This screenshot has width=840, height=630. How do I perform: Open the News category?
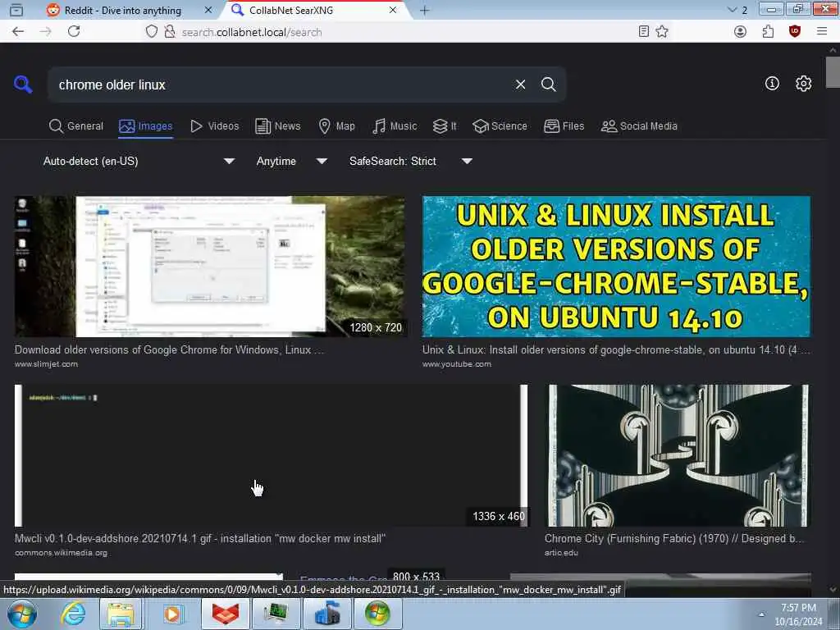click(x=277, y=126)
